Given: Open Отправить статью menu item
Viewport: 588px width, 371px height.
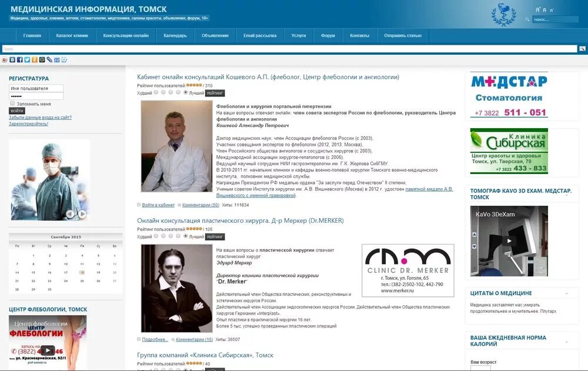Looking at the screenshot, I should click(403, 36).
